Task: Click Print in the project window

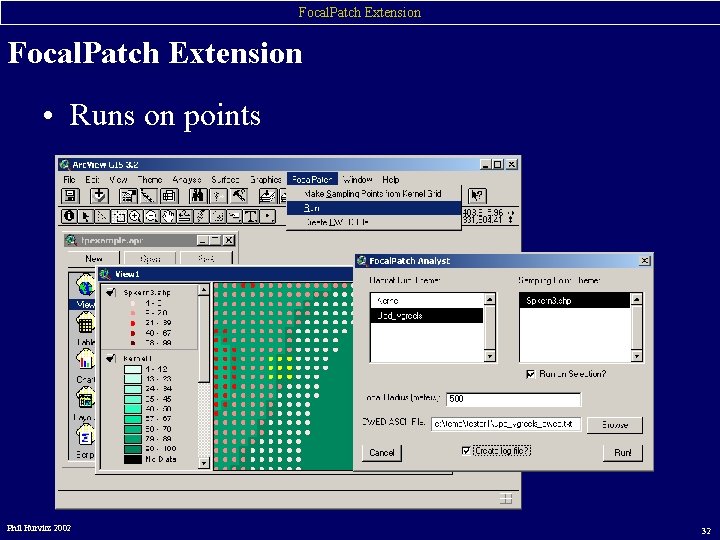Action: 206,259
